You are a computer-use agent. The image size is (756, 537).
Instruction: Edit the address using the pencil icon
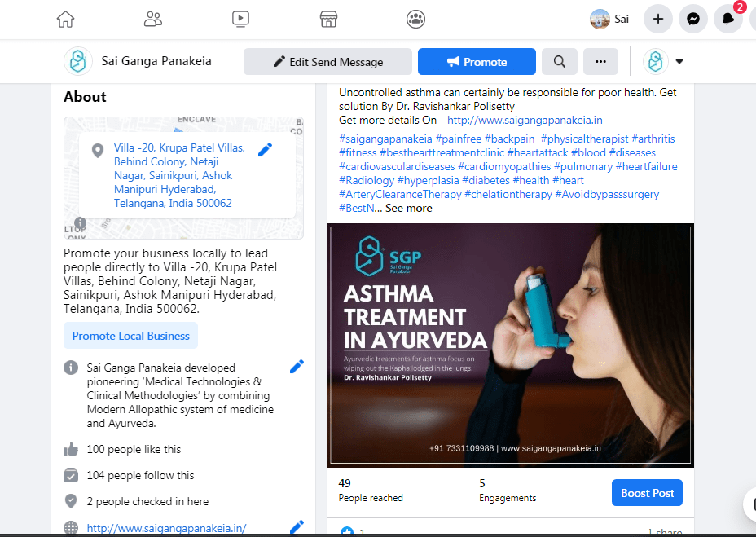tap(266, 150)
